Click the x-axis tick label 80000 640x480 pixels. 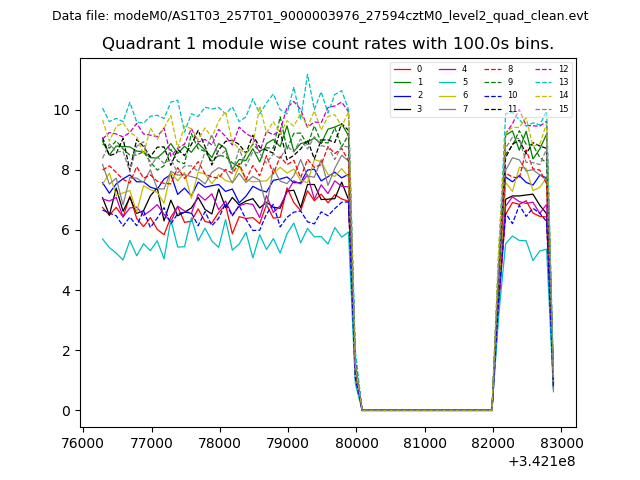tap(356, 441)
